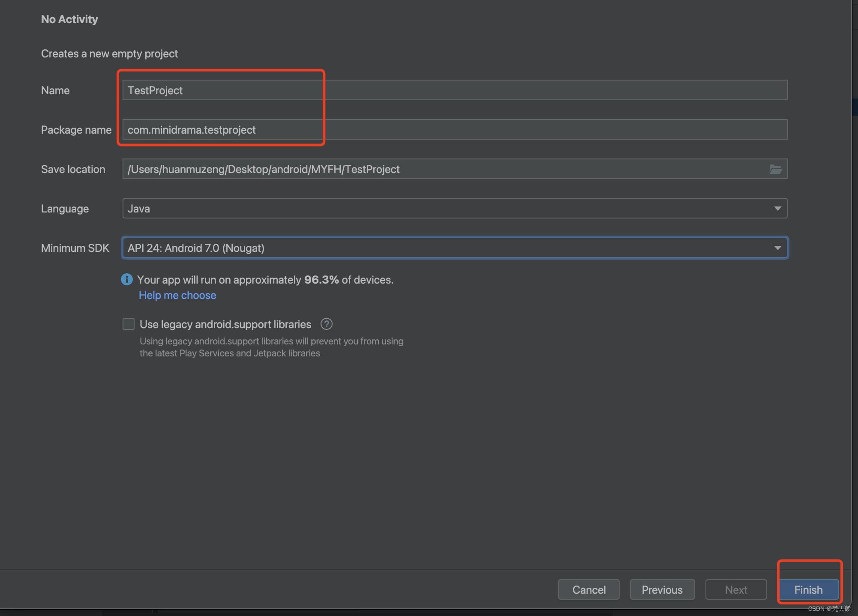
Task: Click the 'Save location' label
Action: coord(73,169)
